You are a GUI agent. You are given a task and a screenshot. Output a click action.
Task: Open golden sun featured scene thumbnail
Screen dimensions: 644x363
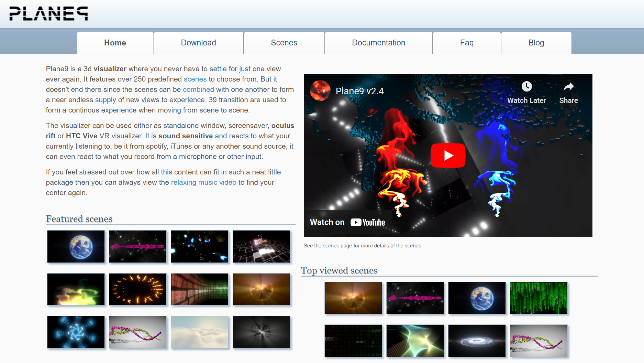[x=262, y=289]
